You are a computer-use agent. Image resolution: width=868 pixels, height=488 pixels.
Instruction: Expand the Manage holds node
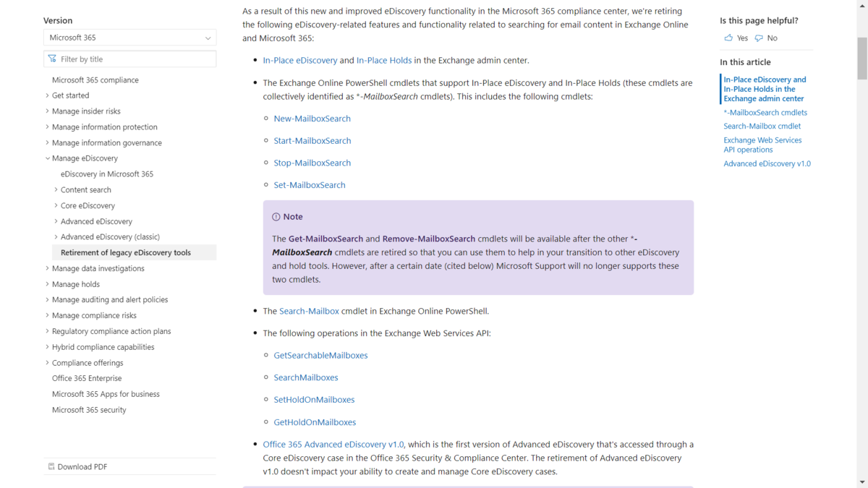(x=48, y=284)
